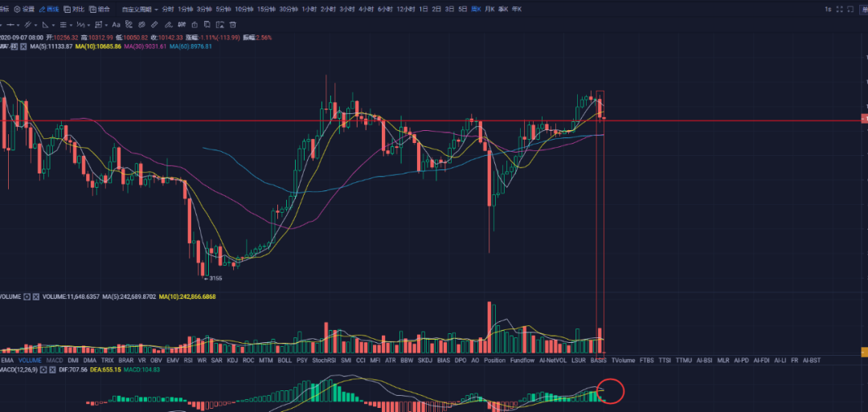The image size is (868, 412).
Task: Select the CCI indicator tab
Action: tap(360, 360)
